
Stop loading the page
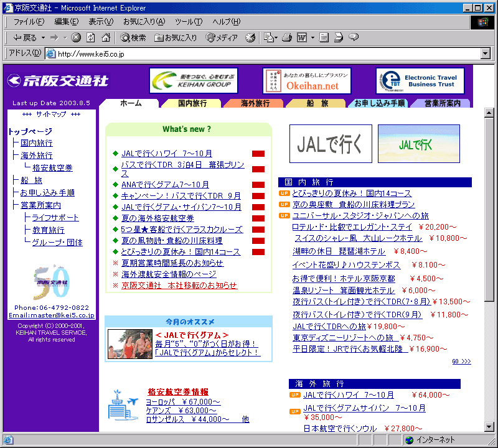(x=75, y=37)
